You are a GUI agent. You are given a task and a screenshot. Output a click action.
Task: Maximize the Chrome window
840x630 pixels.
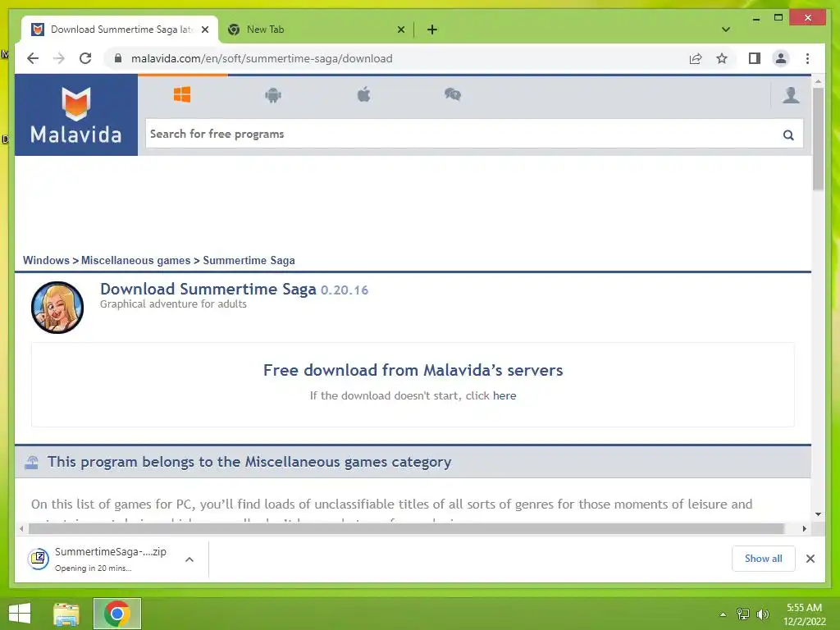point(778,18)
